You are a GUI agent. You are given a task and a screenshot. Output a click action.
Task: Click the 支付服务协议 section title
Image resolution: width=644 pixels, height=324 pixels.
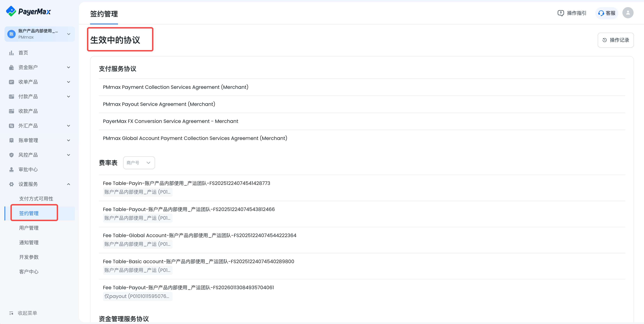coord(117,69)
